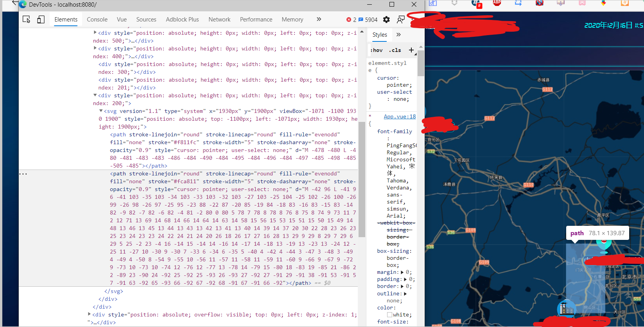Screen dimensions: 644x327
Task: Expand the margin shorthand property
Action: coord(402,272)
